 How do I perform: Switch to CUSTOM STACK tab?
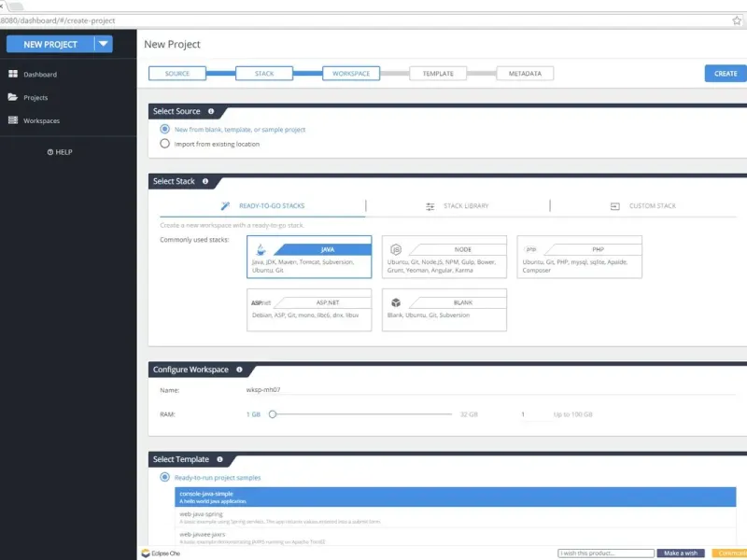click(643, 205)
